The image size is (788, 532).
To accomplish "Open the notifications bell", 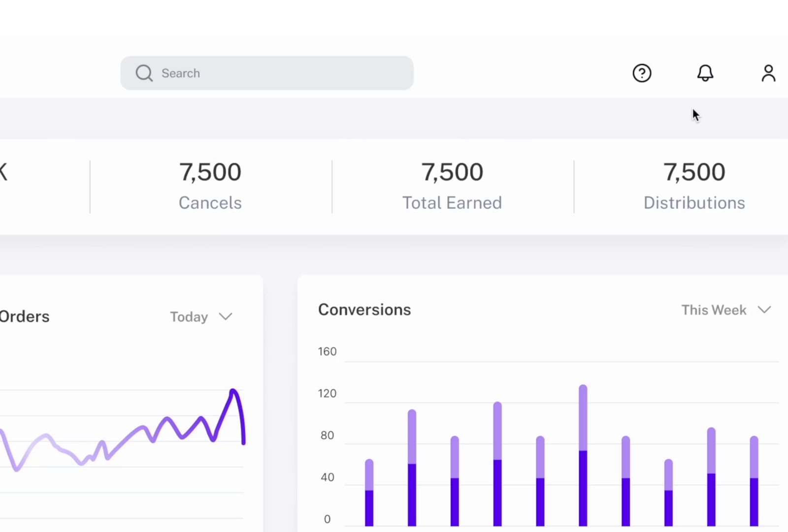I will (x=705, y=73).
